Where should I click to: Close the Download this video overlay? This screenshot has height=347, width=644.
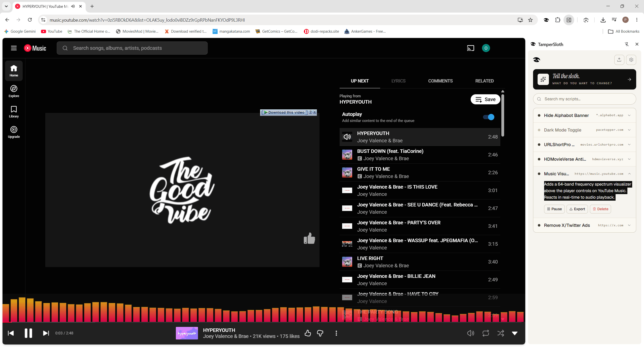[x=314, y=112]
